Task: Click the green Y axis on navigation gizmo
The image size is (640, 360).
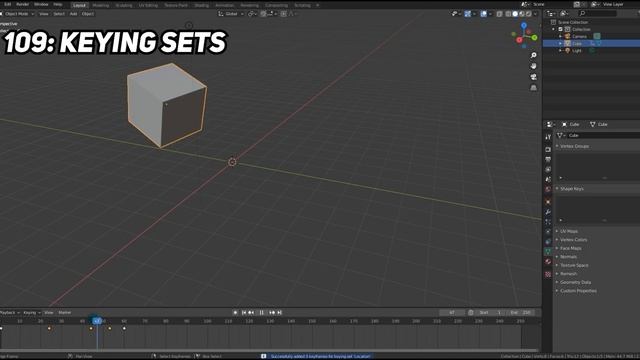Action: pos(534,38)
